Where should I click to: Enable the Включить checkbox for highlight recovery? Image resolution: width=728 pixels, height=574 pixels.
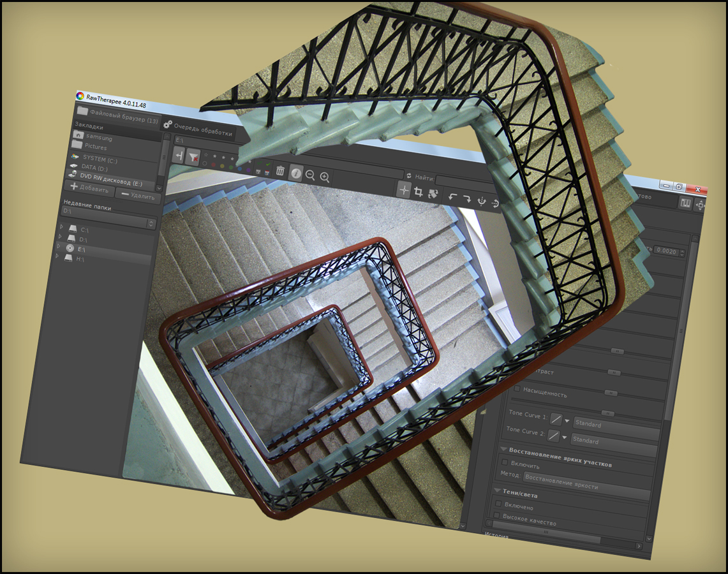[x=505, y=462]
